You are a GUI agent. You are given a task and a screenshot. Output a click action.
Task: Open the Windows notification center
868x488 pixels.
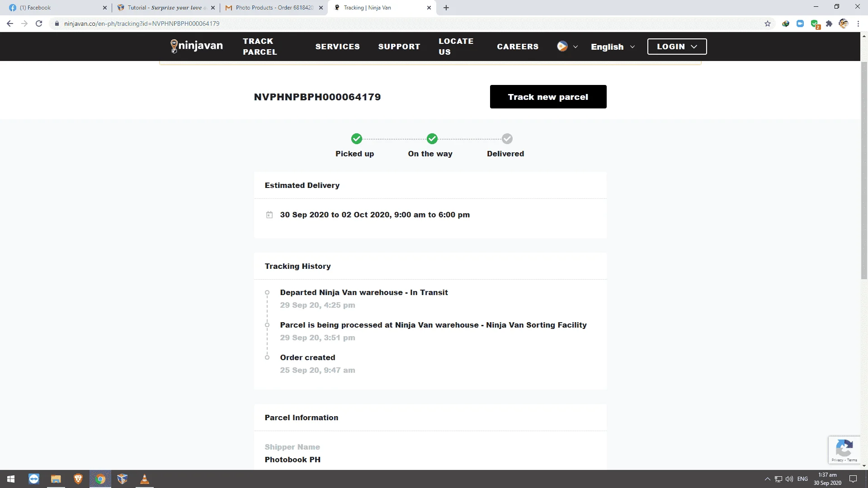point(853,479)
